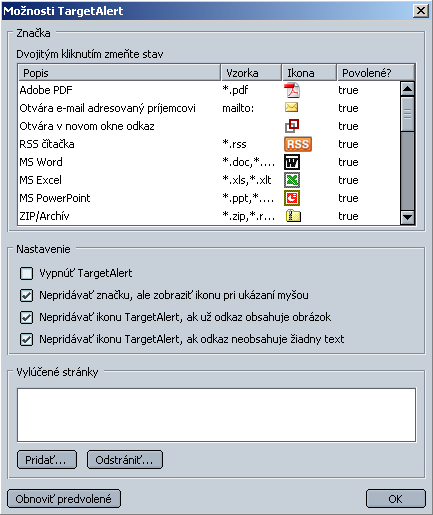
Task: Click the Obnoviť predvolené button
Action: [x=64, y=499]
